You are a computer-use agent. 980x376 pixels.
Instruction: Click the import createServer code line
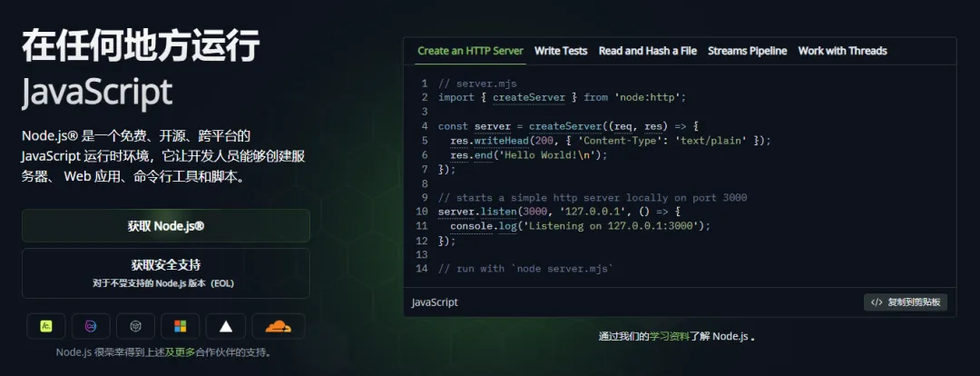click(x=563, y=97)
